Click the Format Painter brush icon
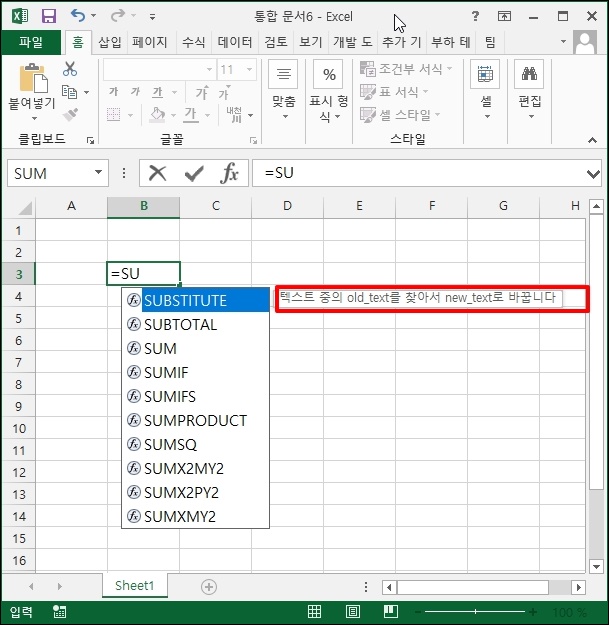 point(70,115)
